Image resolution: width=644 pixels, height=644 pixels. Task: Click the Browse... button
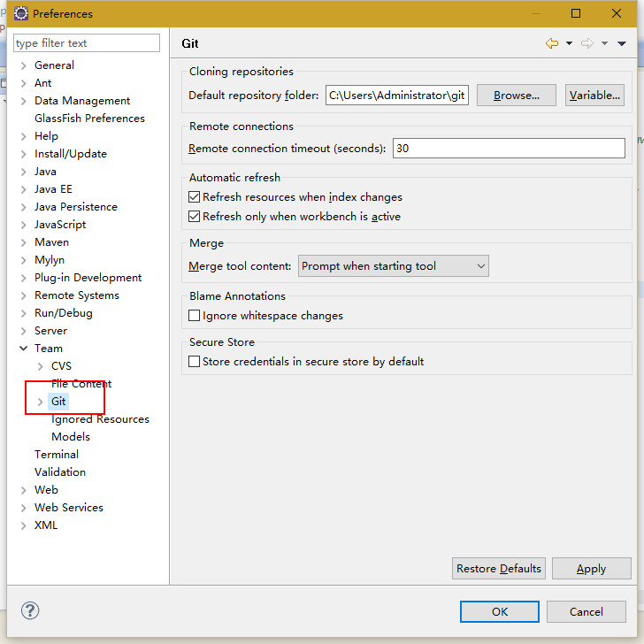click(517, 96)
